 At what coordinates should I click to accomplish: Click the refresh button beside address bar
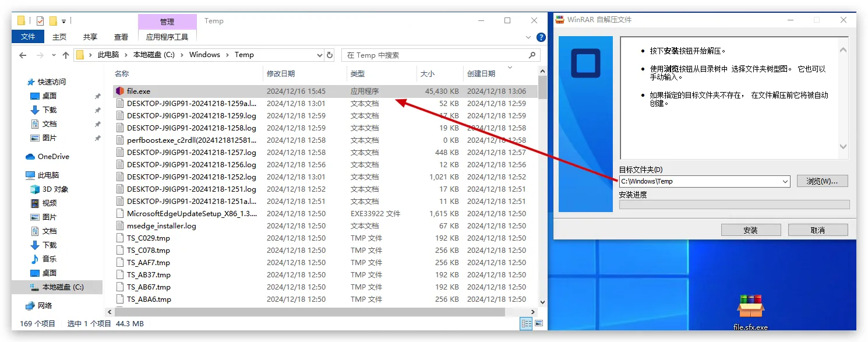point(330,55)
